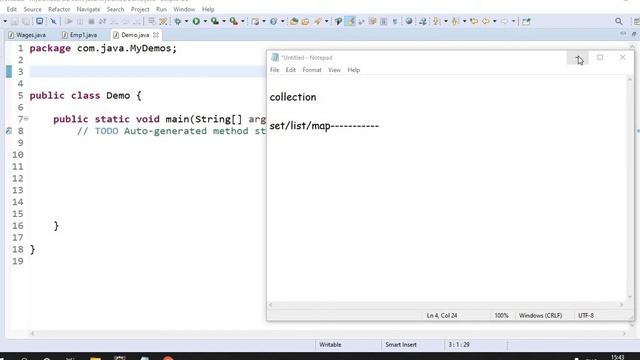Open the Run launch dropdown arrow
The image size is (640, 360).
click(x=205, y=21)
